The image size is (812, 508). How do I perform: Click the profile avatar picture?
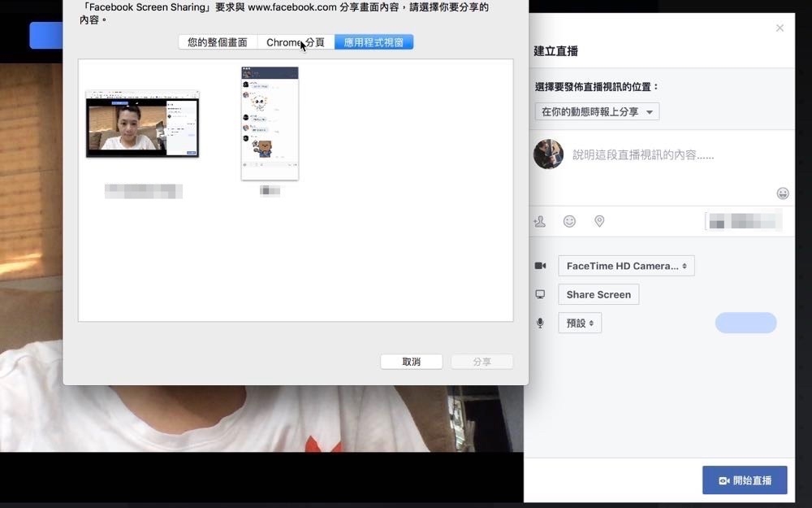pyautogui.click(x=548, y=154)
